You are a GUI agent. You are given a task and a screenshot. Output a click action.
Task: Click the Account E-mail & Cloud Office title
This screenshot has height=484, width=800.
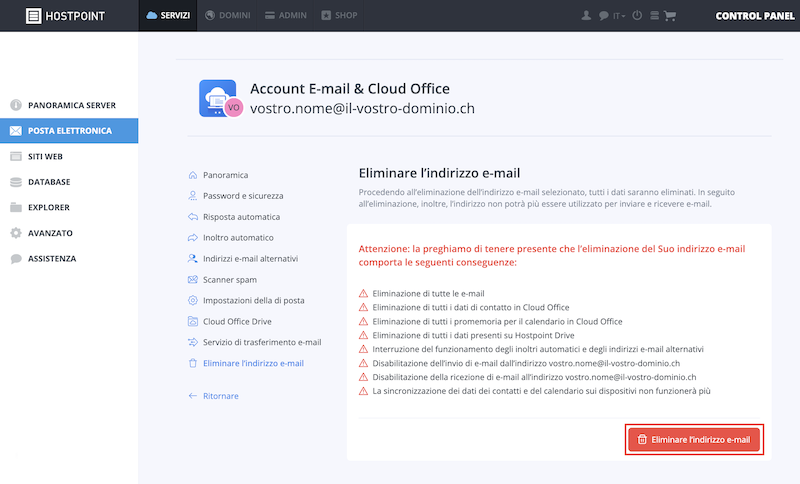click(350, 89)
